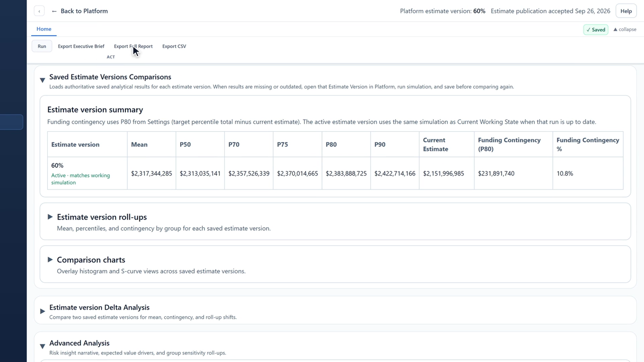Click P90 value $2,422,714,166
The image size is (644, 362).
click(395, 173)
